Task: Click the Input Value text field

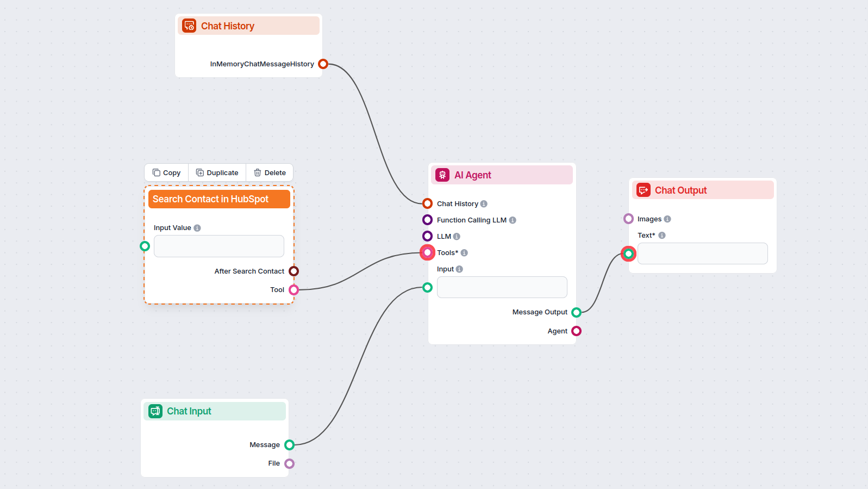Action: pos(218,246)
